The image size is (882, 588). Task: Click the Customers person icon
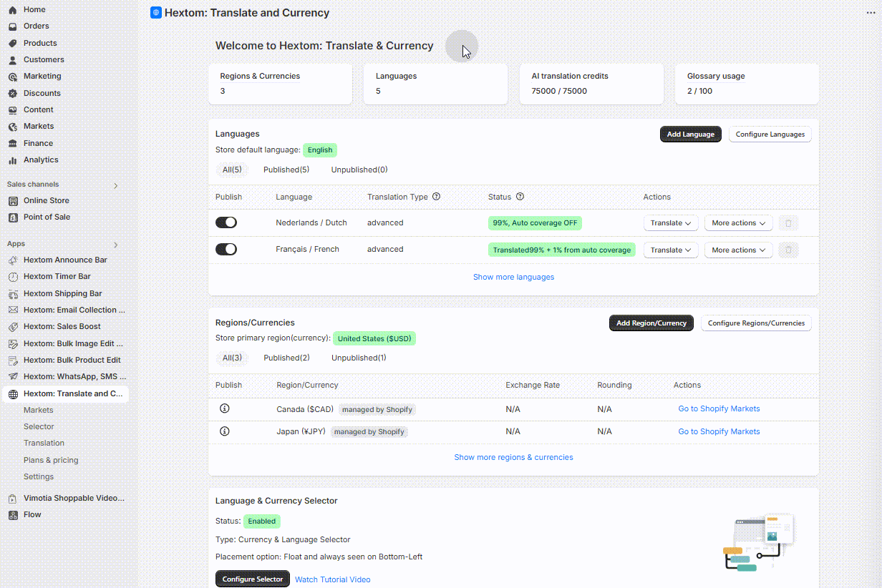click(12, 60)
